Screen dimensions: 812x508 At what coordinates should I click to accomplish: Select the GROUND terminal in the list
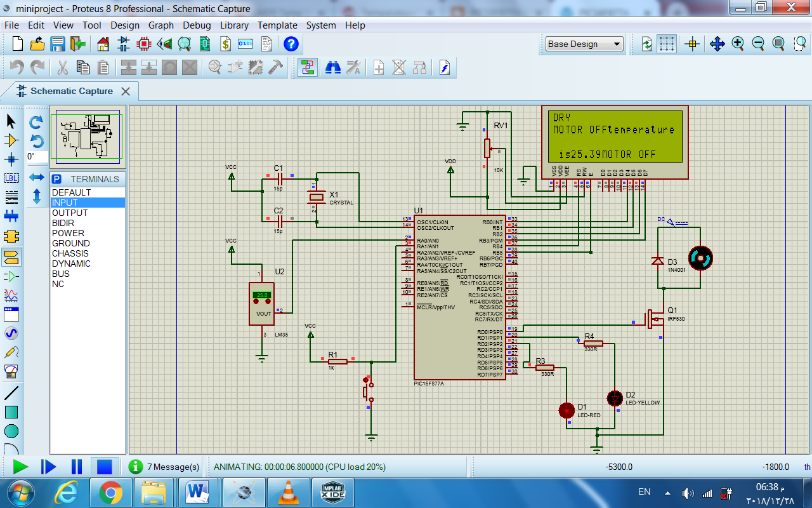click(x=88, y=243)
